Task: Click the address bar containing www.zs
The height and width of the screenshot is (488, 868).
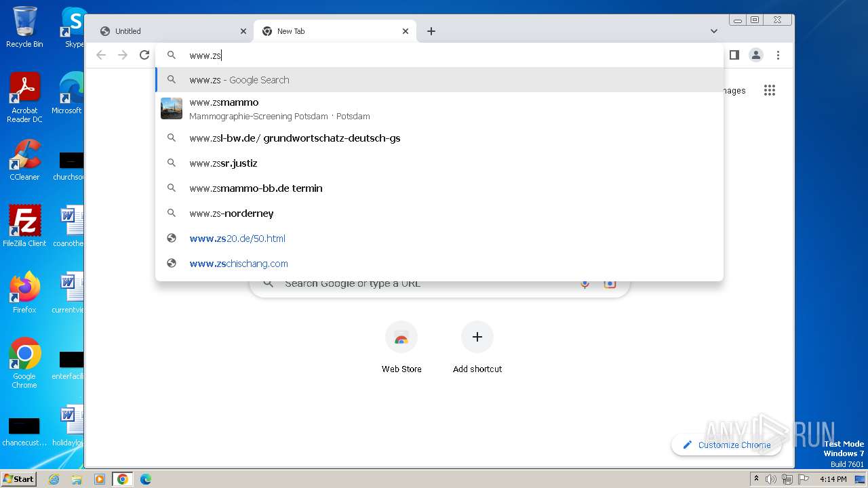Action: point(439,56)
